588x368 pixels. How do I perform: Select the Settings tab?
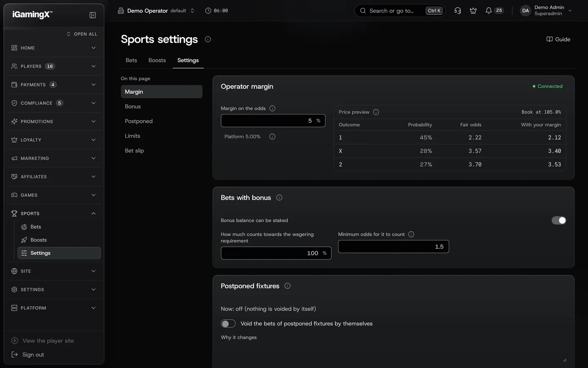(x=188, y=60)
